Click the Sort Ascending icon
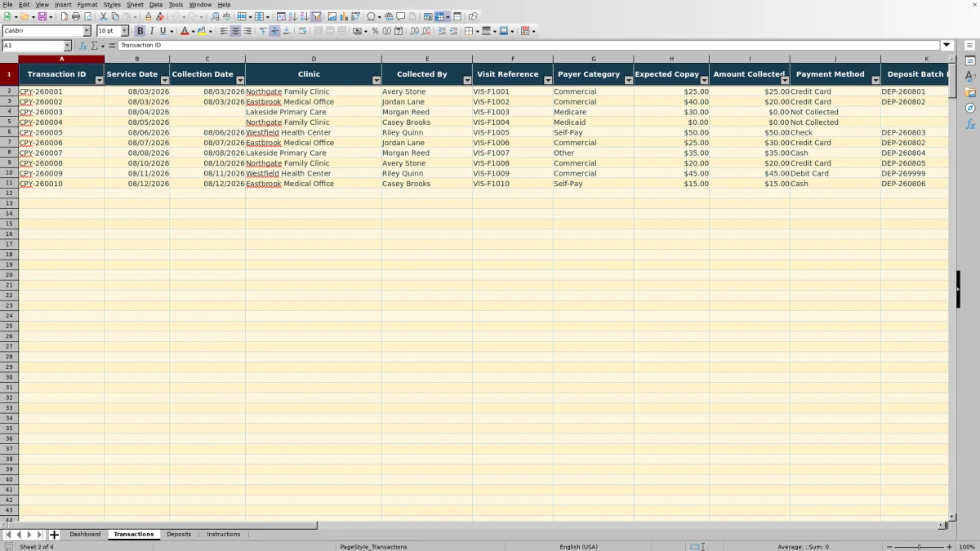This screenshot has height=551, width=980. click(292, 16)
